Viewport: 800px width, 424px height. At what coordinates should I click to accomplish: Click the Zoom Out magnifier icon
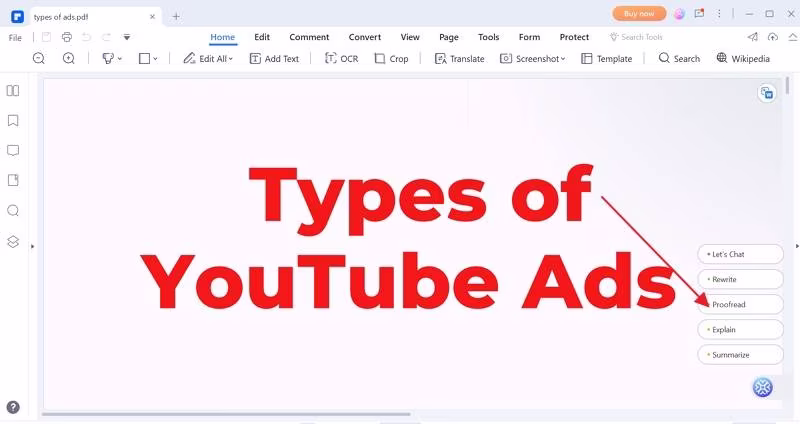click(x=39, y=59)
